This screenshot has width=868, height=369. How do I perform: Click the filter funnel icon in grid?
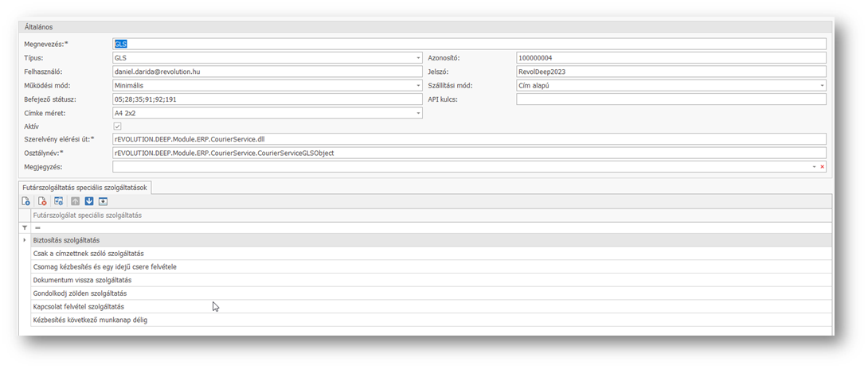(25, 227)
